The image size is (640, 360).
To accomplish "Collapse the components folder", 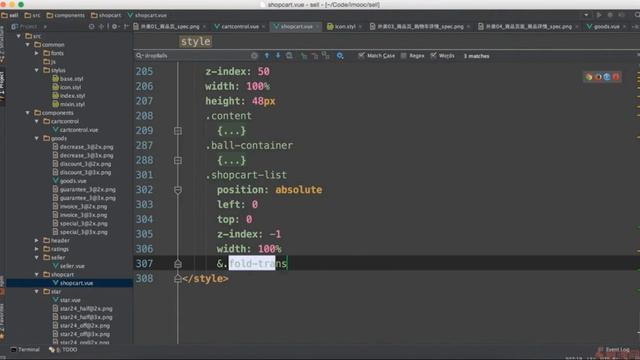I will 28,113.
